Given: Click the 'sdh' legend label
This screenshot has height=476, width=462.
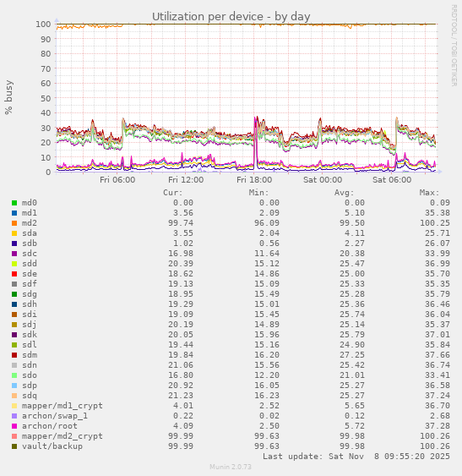Looking at the screenshot, I should click(29, 304).
